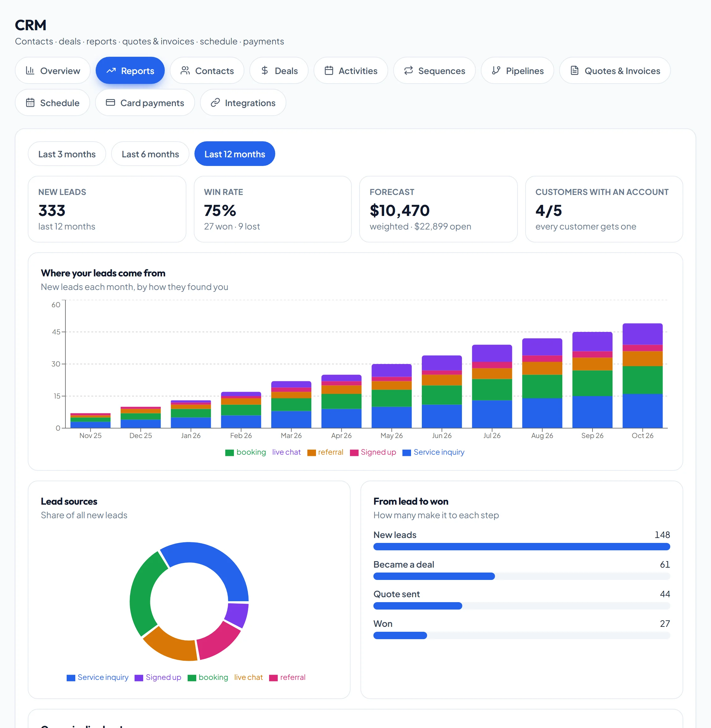
Task: Click the Activities calendar icon
Action: [329, 71]
